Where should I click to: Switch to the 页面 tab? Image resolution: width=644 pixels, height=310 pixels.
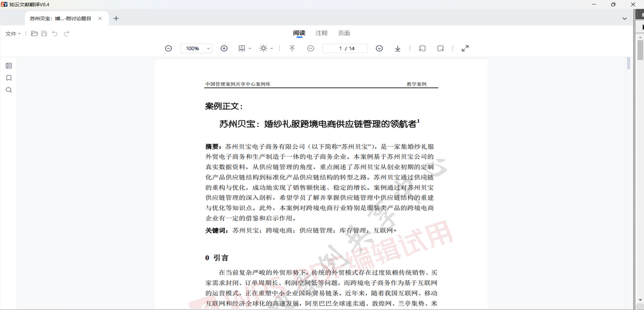(344, 33)
